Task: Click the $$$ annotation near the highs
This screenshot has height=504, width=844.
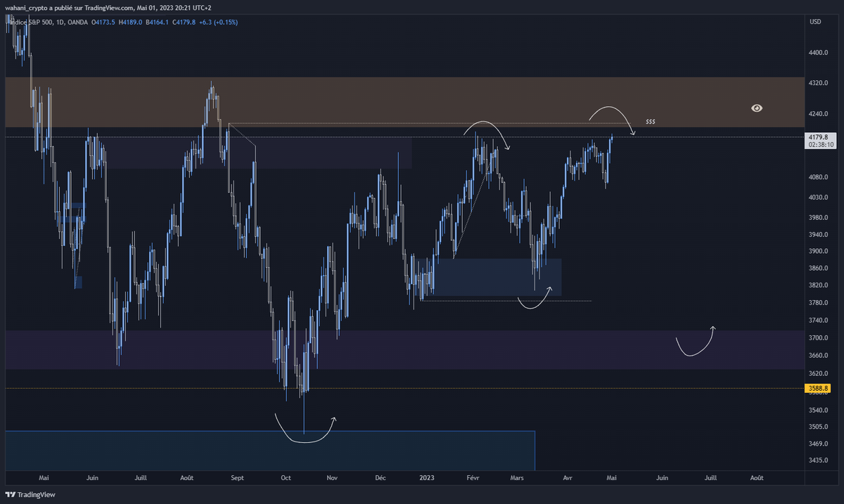Action: (650, 121)
